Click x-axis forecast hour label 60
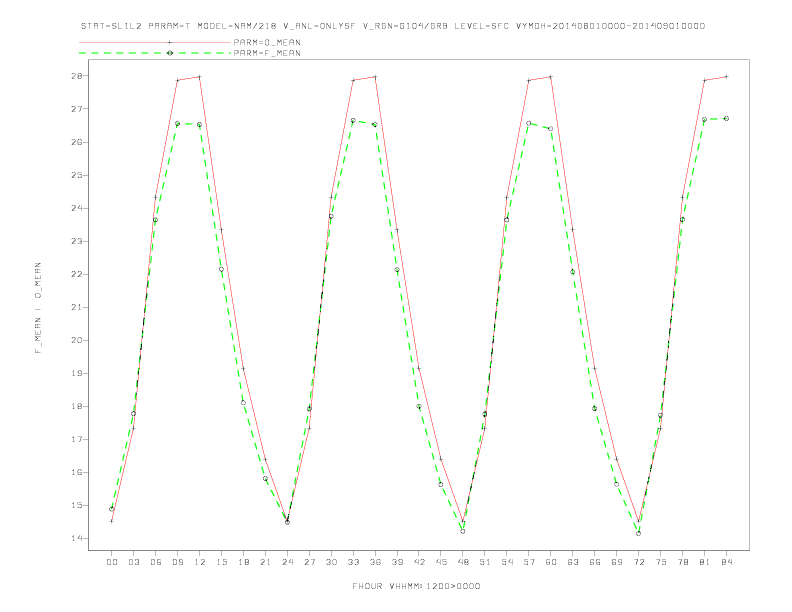Viewport: 792px width, 612px height. (551, 562)
